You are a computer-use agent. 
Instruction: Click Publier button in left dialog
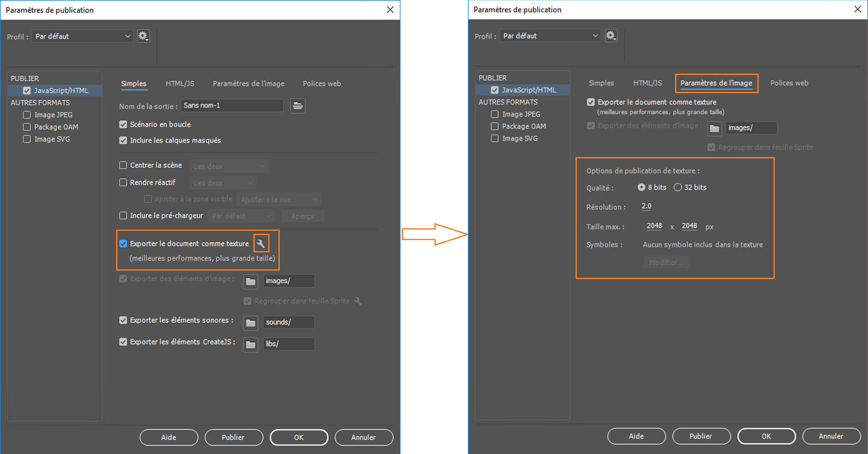[234, 437]
